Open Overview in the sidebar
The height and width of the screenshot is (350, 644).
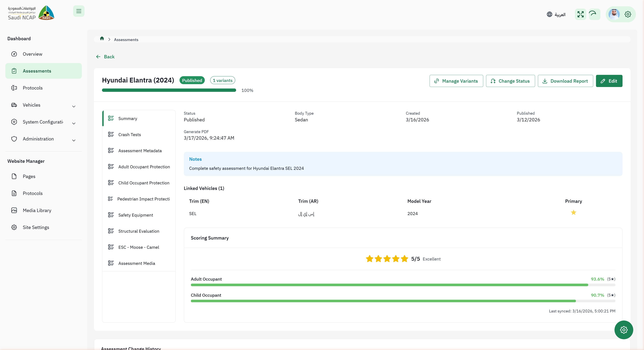pyautogui.click(x=43, y=54)
